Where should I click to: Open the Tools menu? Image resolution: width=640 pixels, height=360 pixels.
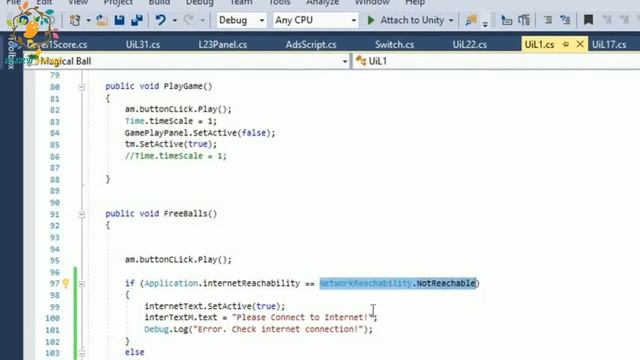280,2
